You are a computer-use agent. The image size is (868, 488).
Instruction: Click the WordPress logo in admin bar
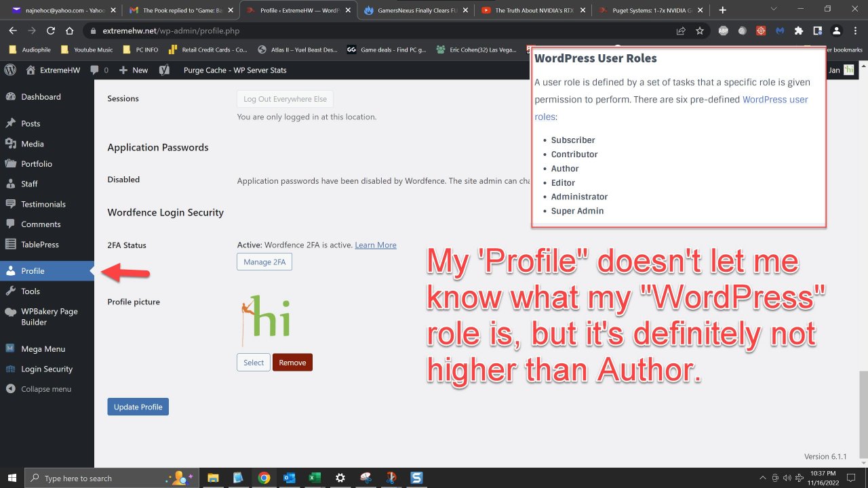pos(10,70)
